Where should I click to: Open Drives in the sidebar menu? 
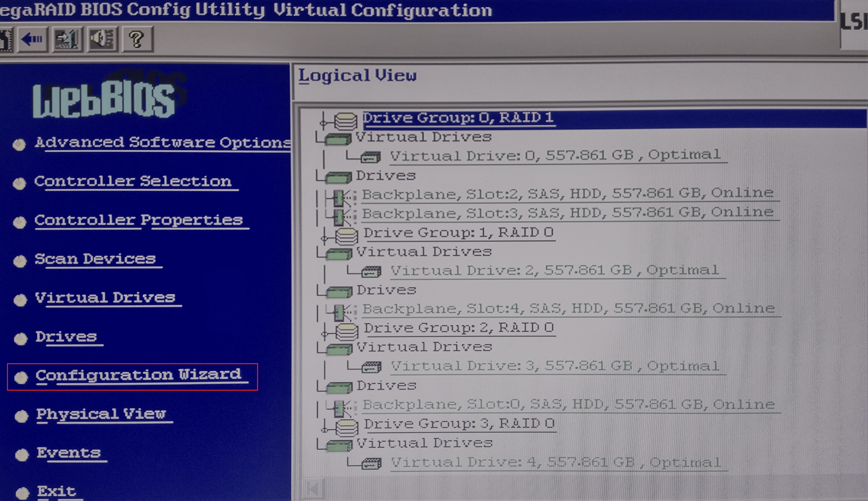(69, 338)
